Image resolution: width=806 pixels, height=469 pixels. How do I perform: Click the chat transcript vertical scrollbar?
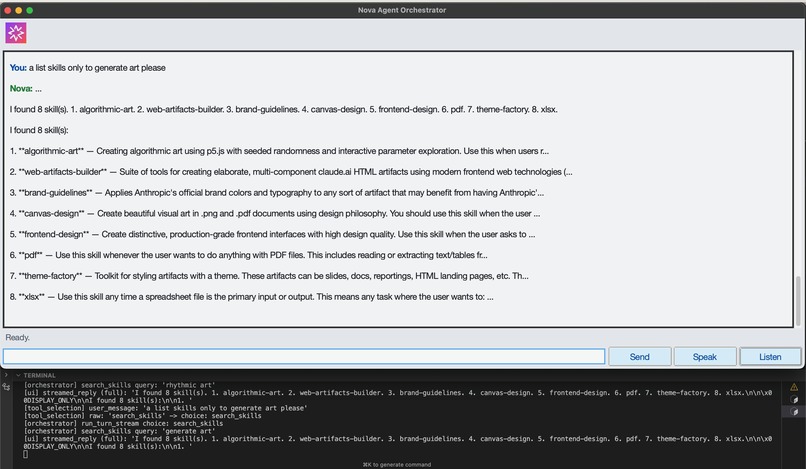point(798,301)
